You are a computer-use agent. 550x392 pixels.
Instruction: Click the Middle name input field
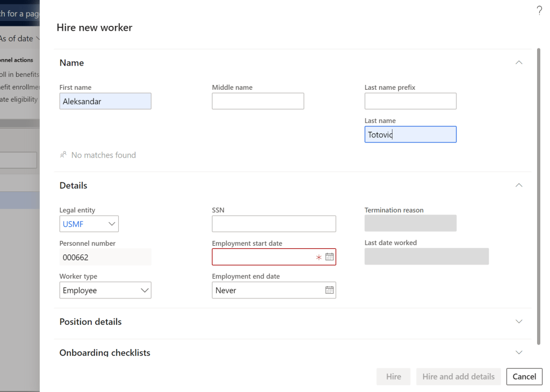(x=258, y=101)
